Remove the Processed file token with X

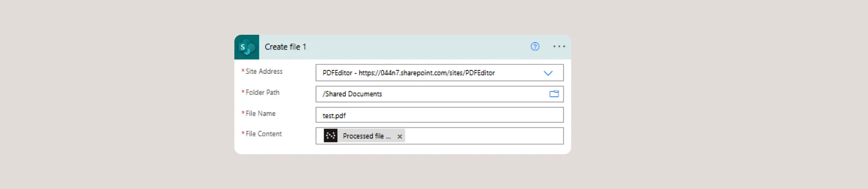pyautogui.click(x=400, y=136)
